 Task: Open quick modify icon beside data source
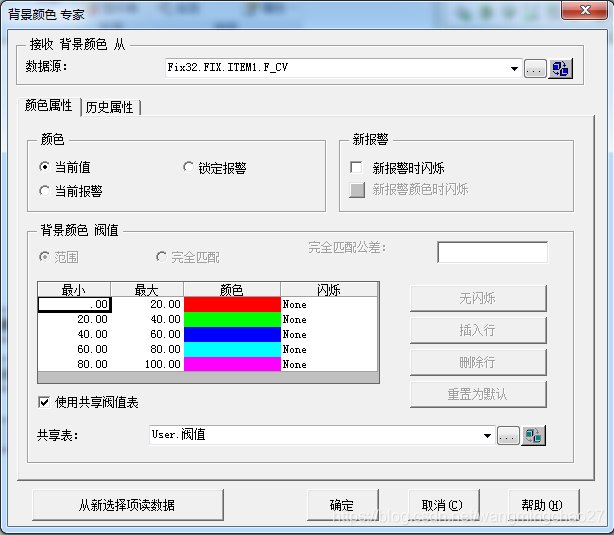coord(560,69)
